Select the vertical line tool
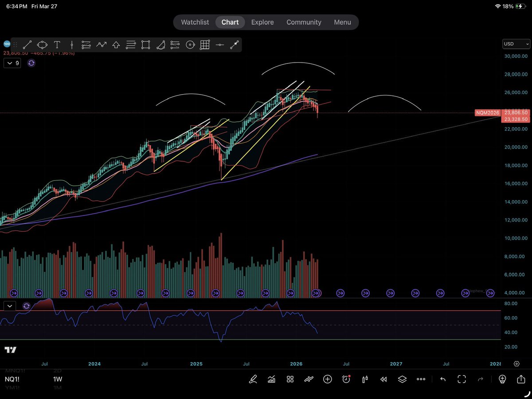The height and width of the screenshot is (399, 532). point(72,45)
